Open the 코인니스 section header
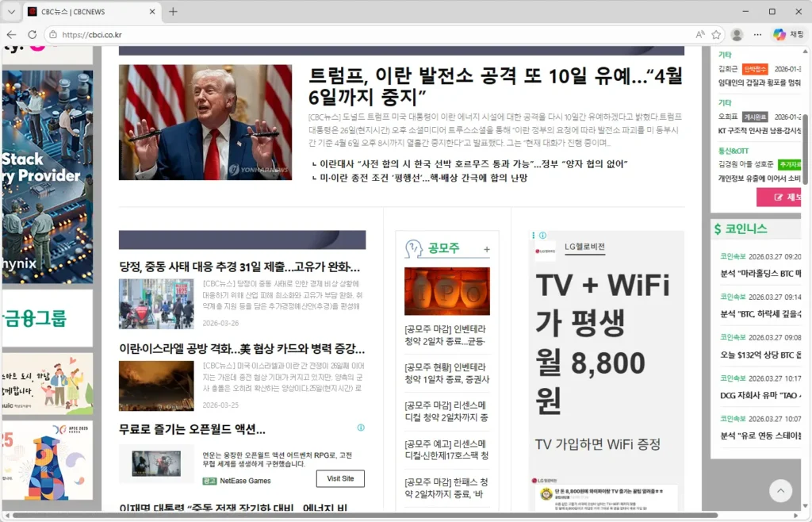 tap(745, 229)
